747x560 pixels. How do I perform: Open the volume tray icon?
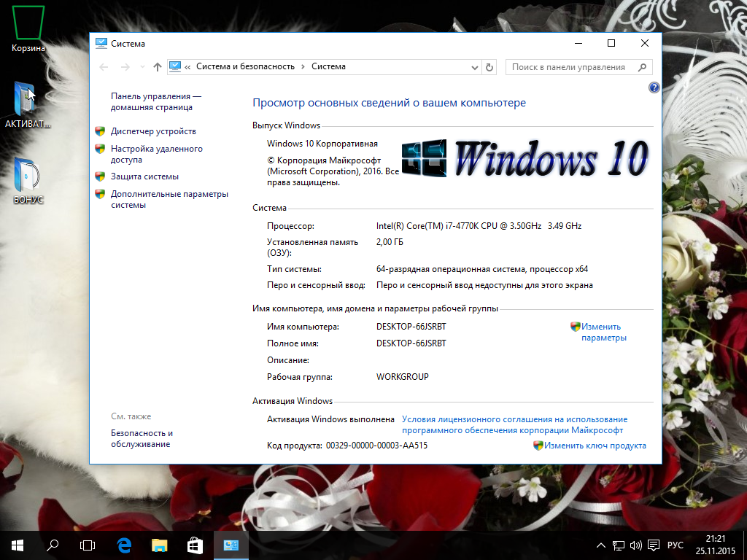pos(635,545)
